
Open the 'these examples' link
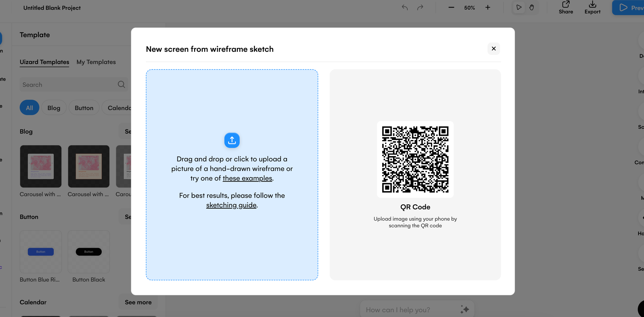247,178
